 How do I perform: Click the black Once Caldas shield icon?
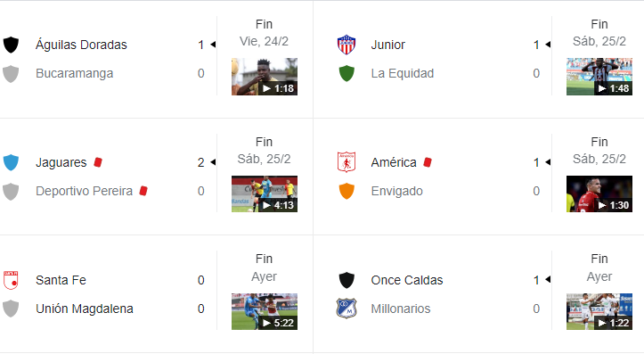click(x=346, y=280)
